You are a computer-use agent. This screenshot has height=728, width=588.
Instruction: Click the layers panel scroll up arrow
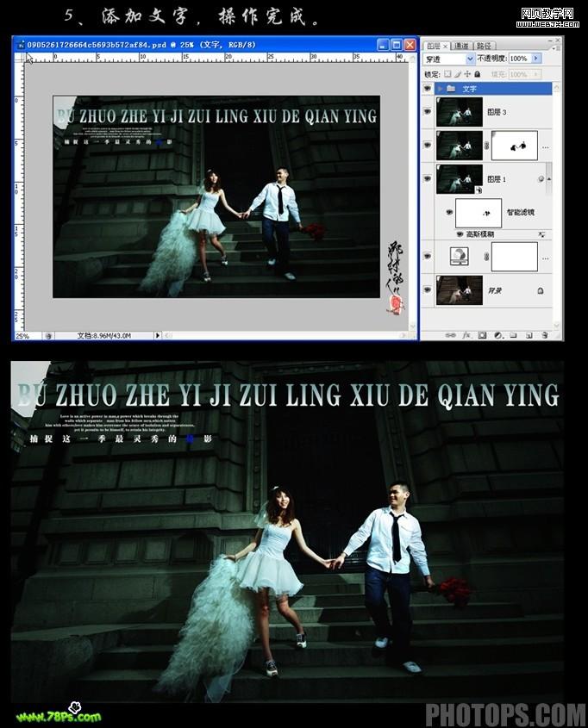click(556, 87)
